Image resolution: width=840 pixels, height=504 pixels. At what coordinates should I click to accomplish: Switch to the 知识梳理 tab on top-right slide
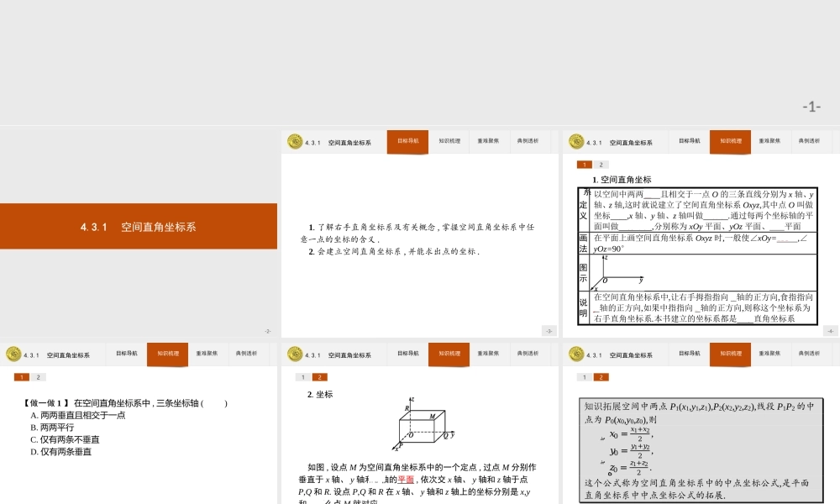pos(729,141)
